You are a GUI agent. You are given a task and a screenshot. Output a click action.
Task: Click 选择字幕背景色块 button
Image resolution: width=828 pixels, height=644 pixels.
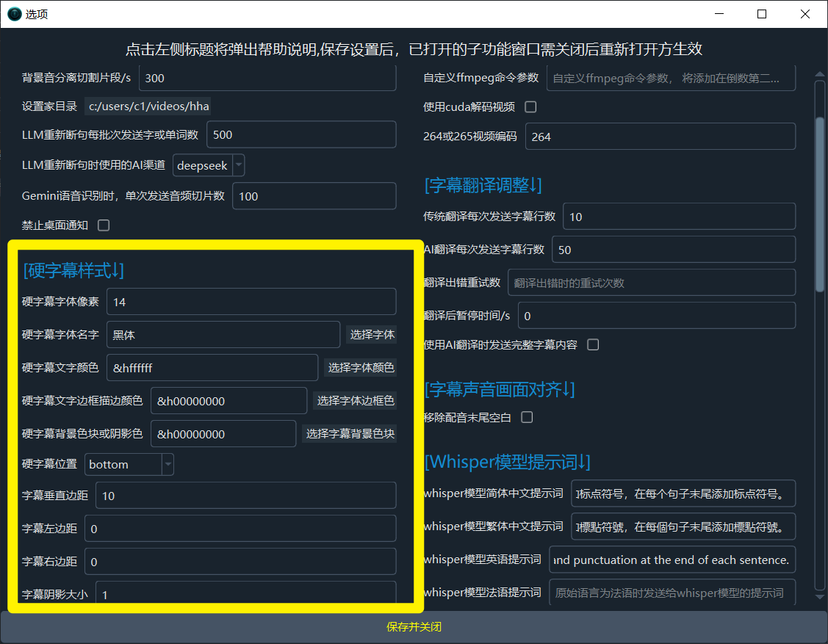(x=350, y=434)
